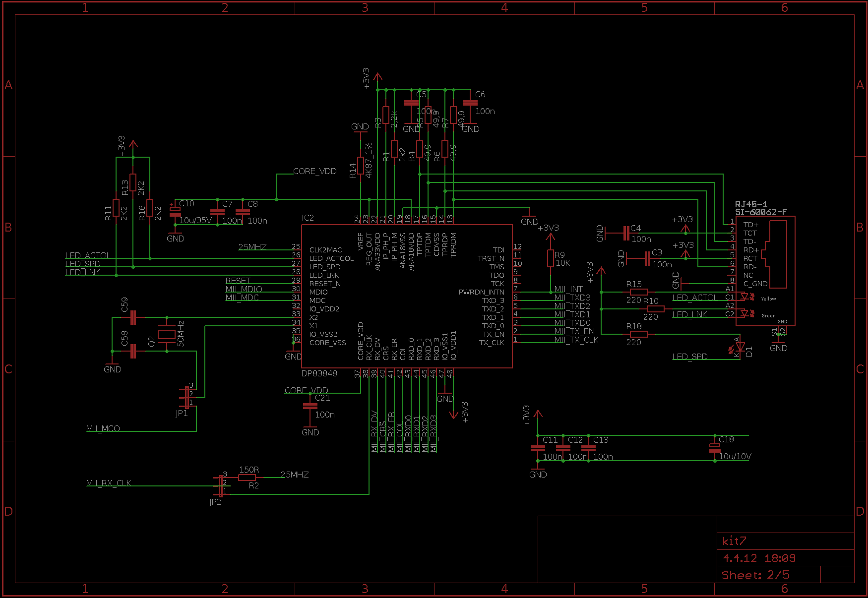The height and width of the screenshot is (598, 868).
Task: Select the MII_INT net label
Action: pyautogui.click(x=568, y=289)
